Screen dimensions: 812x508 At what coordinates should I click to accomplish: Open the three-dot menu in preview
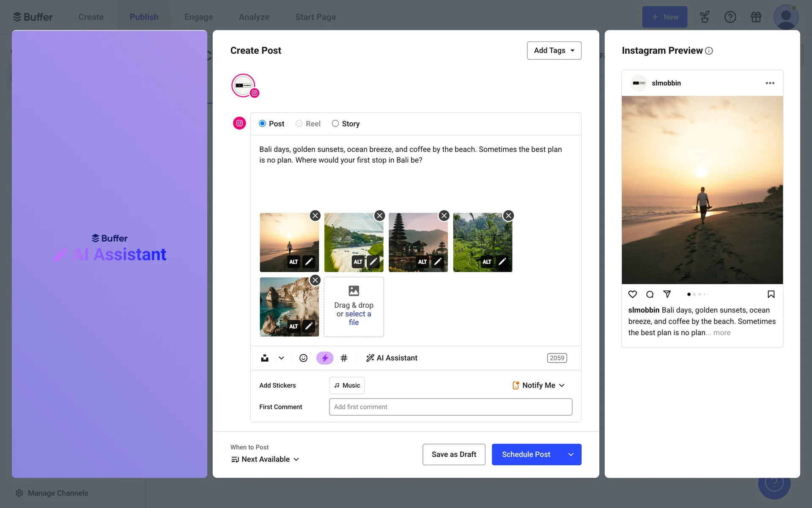[x=770, y=83]
